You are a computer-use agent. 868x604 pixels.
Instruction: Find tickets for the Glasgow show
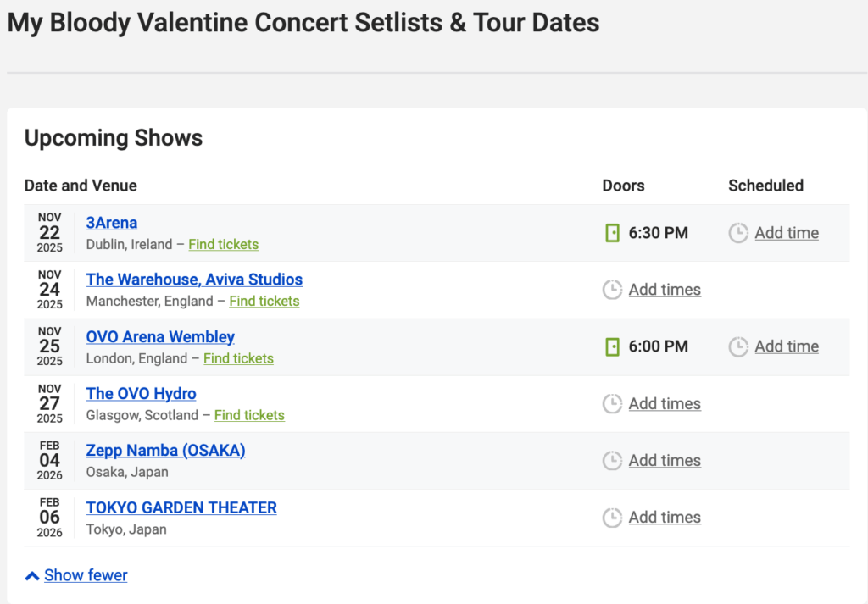pos(249,415)
